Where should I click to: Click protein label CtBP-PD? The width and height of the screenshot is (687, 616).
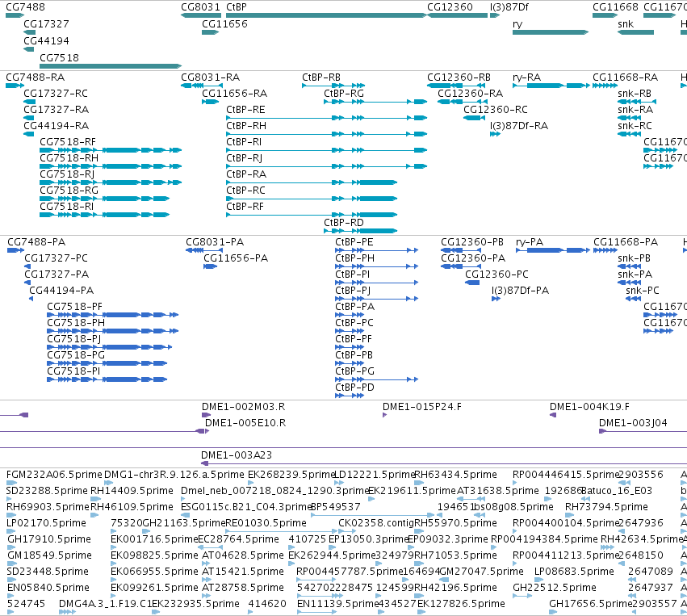[x=354, y=388]
